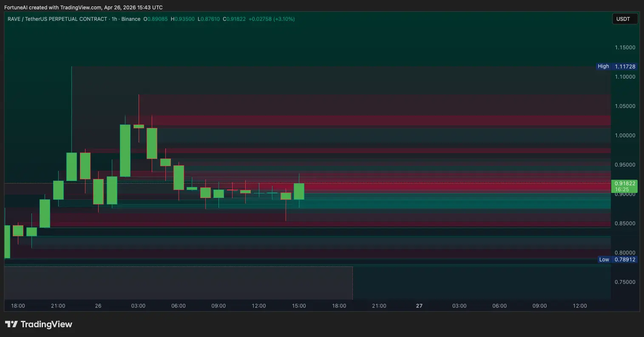The image size is (644, 337).
Task: Click the latest green candle above 15:00
Action: (299, 191)
